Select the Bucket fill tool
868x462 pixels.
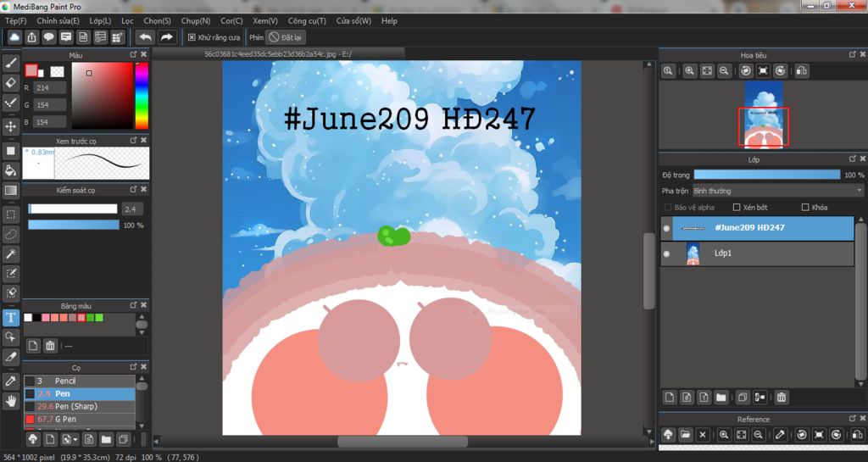tap(10, 170)
